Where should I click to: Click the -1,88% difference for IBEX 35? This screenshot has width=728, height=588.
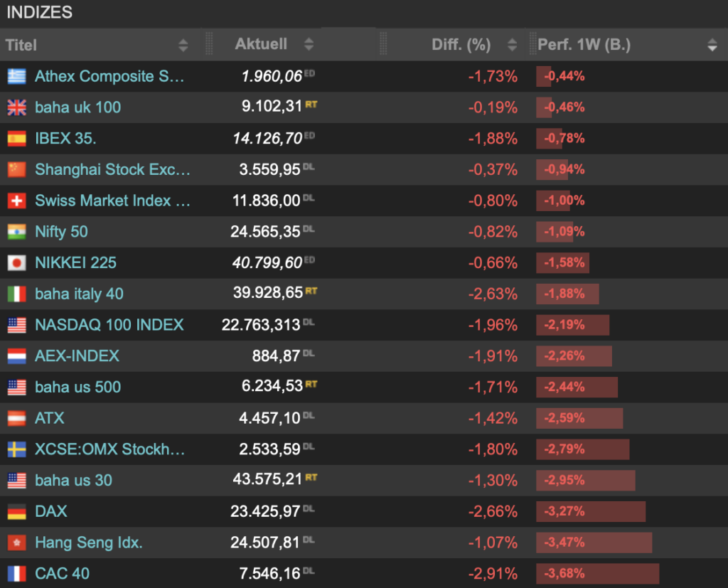point(493,139)
